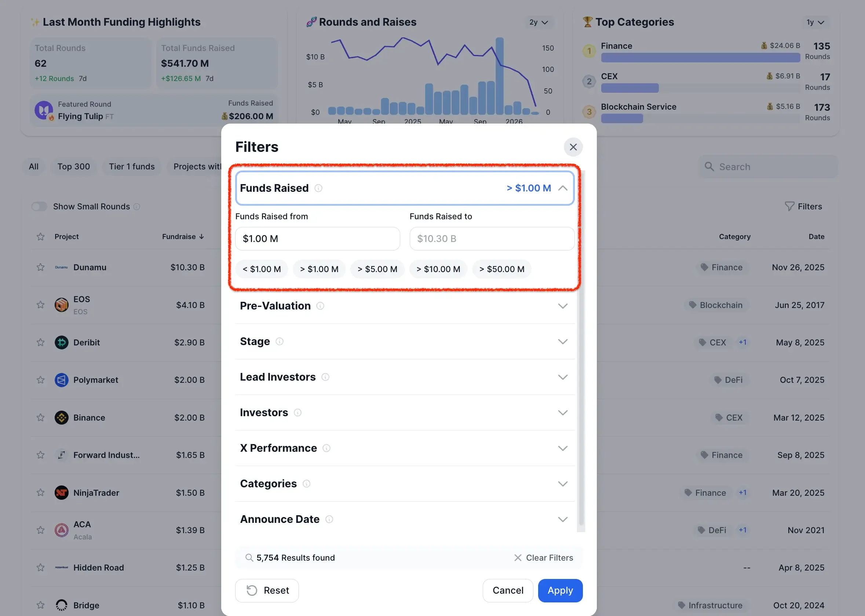The image size is (865, 616).
Task: Expand the Stage filter section
Action: pyautogui.click(x=563, y=341)
